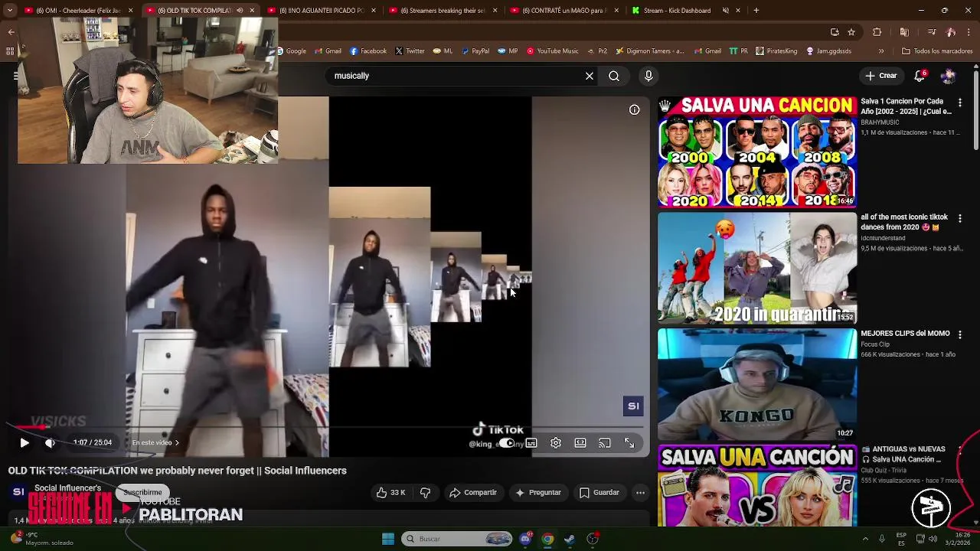Switch to theater mode view
This screenshot has width=980, height=551.
point(580,443)
